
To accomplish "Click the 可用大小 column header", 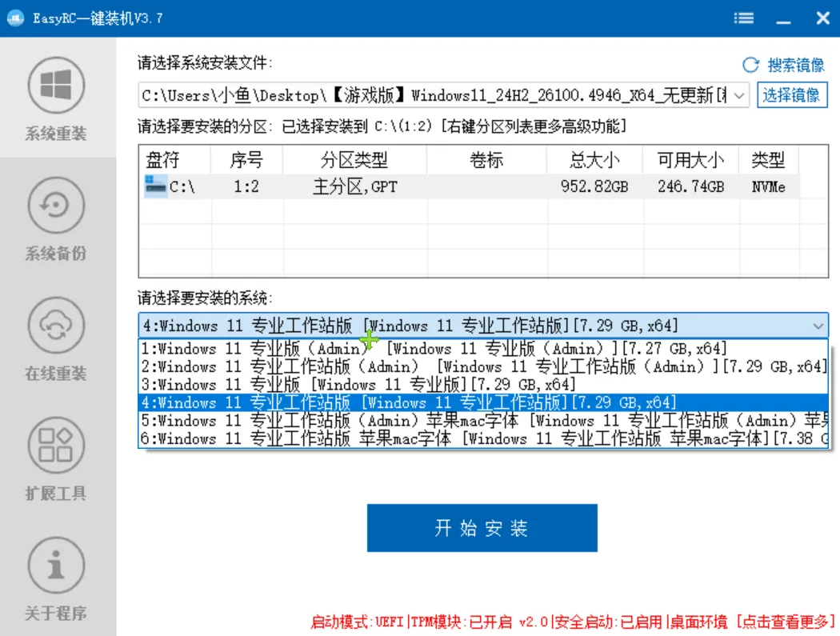I will point(690,160).
